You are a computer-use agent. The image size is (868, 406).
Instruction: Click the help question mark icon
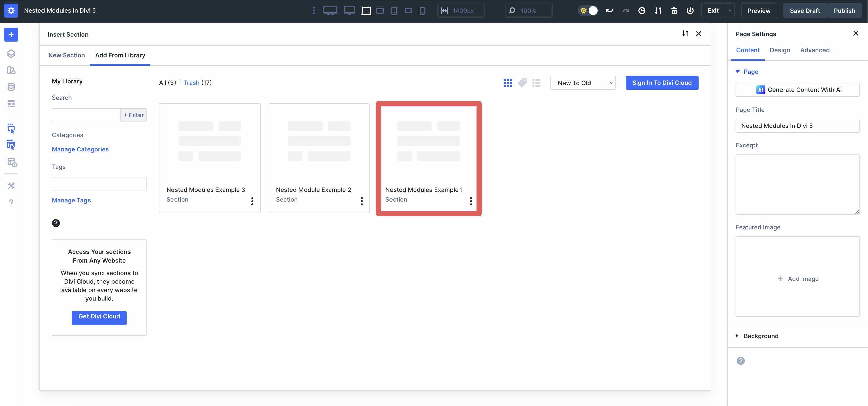pos(11,202)
